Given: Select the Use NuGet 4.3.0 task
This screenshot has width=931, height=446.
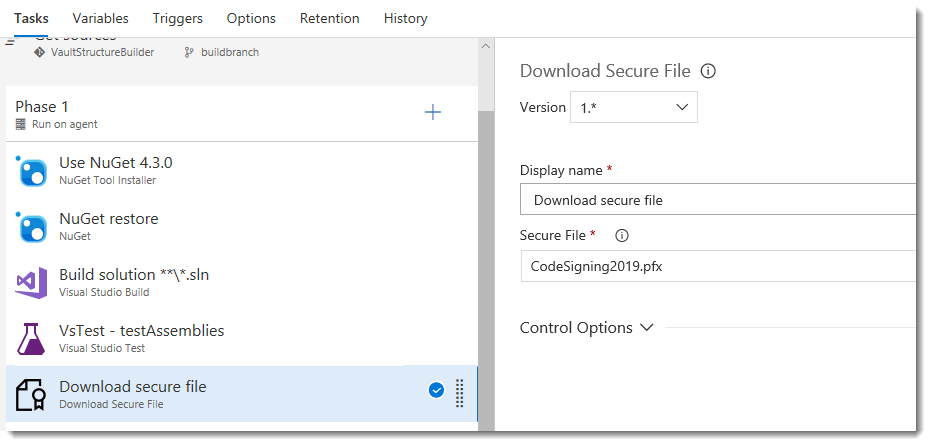Looking at the screenshot, I should click(x=242, y=170).
